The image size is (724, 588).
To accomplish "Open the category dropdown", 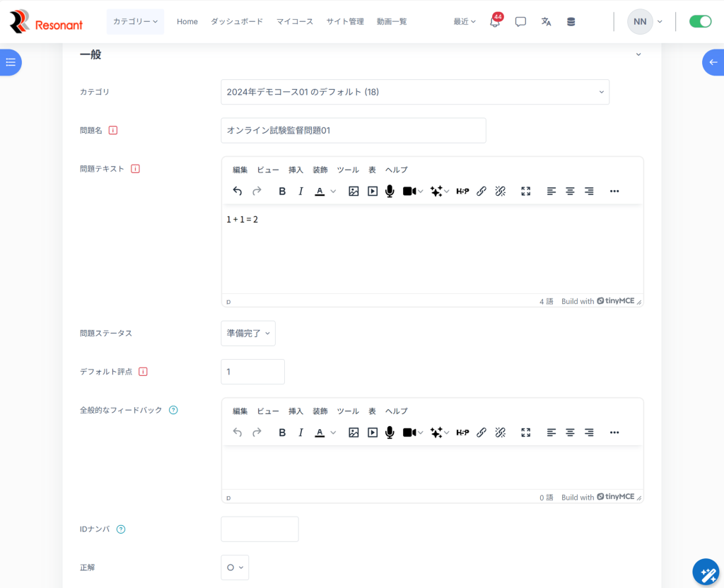I will pos(415,92).
